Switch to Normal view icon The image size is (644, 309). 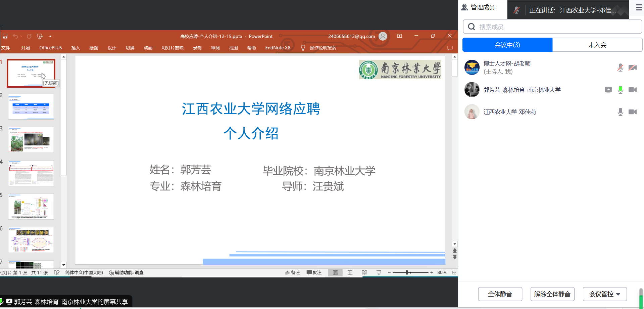pyautogui.click(x=335, y=273)
